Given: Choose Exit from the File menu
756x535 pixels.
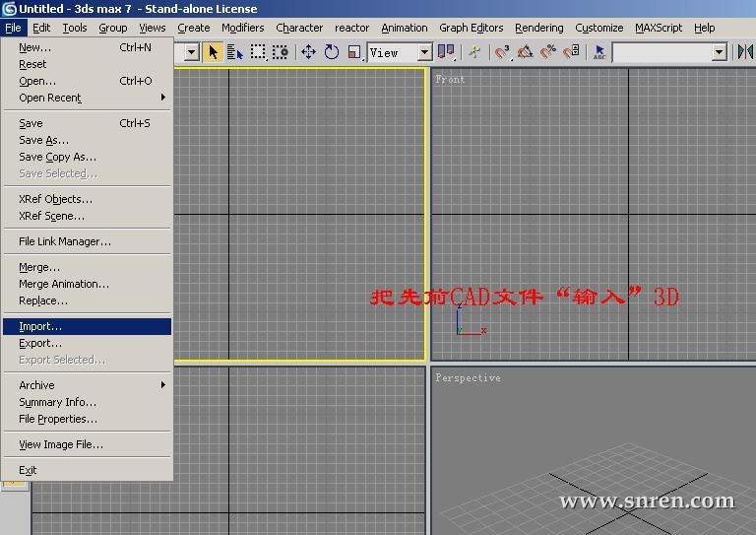Looking at the screenshot, I should 28,470.
